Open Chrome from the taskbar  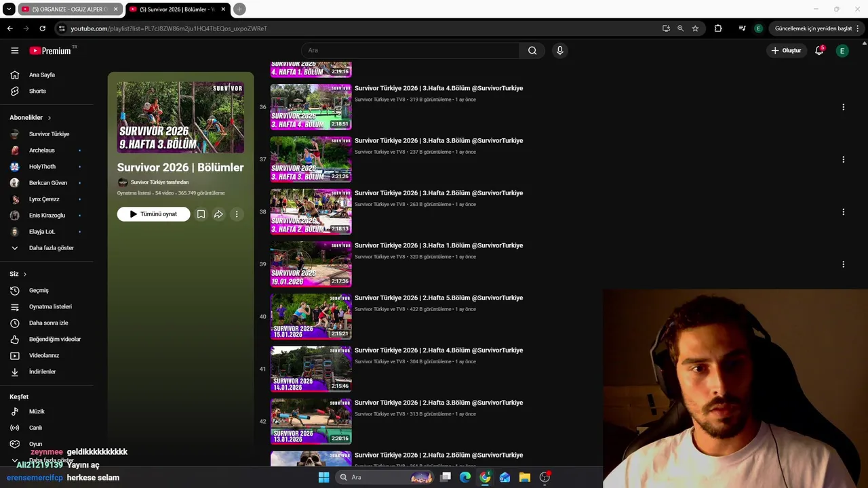coord(485,477)
